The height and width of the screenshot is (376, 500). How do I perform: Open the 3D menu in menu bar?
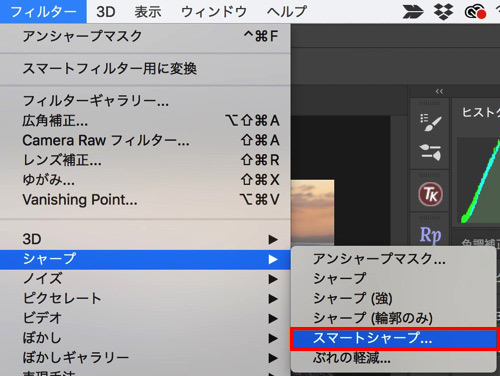[106, 12]
